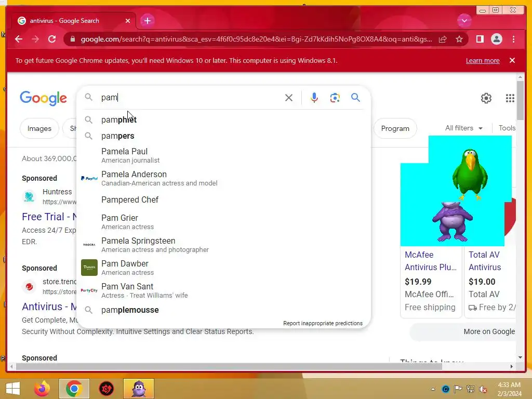
Task: Submit search with blue magnifier icon
Action: (355, 98)
